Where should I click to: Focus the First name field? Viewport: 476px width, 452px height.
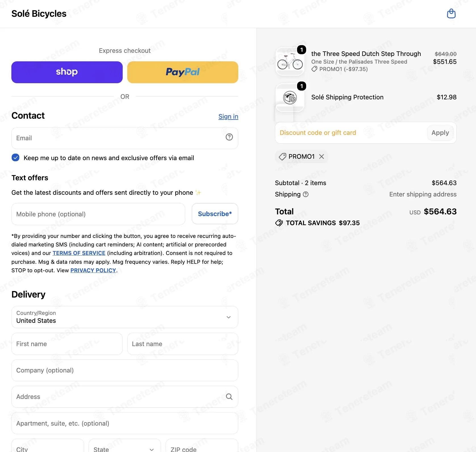(x=67, y=344)
